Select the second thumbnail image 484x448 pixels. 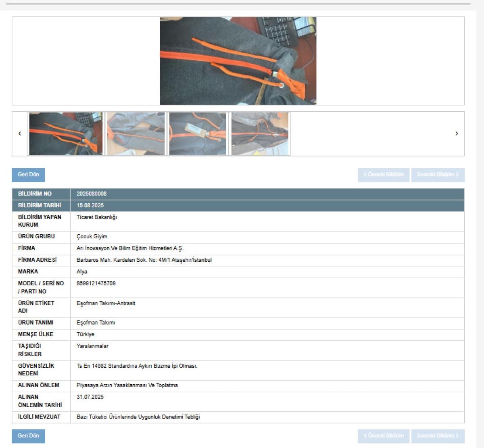coord(136,134)
